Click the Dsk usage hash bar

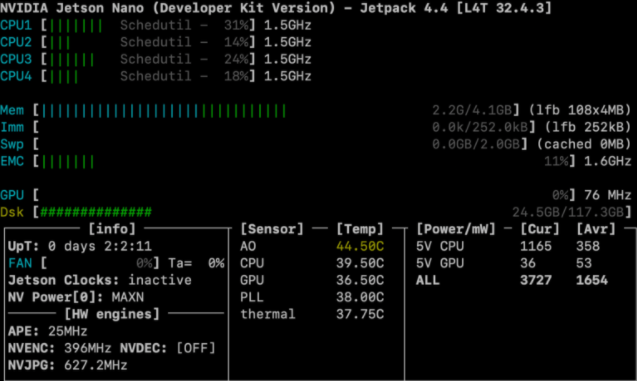pos(96,212)
